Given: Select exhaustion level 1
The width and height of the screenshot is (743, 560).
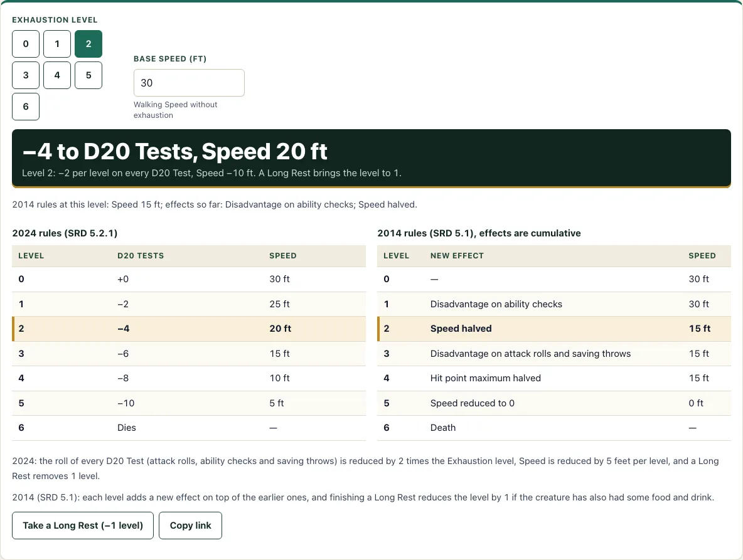Looking at the screenshot, I should [57, 44].
